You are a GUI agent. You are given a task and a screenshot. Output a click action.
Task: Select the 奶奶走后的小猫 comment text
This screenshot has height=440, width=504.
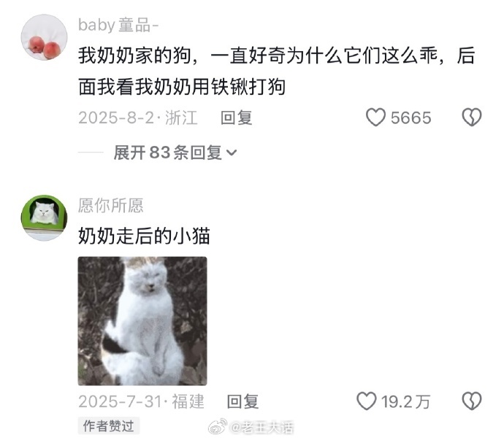(144, 236)
